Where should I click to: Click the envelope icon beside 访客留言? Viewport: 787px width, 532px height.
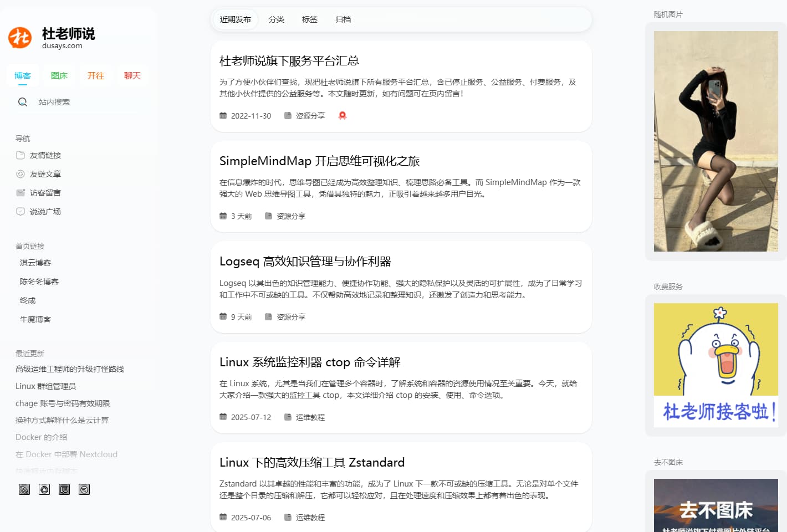(x=20, y=192)
